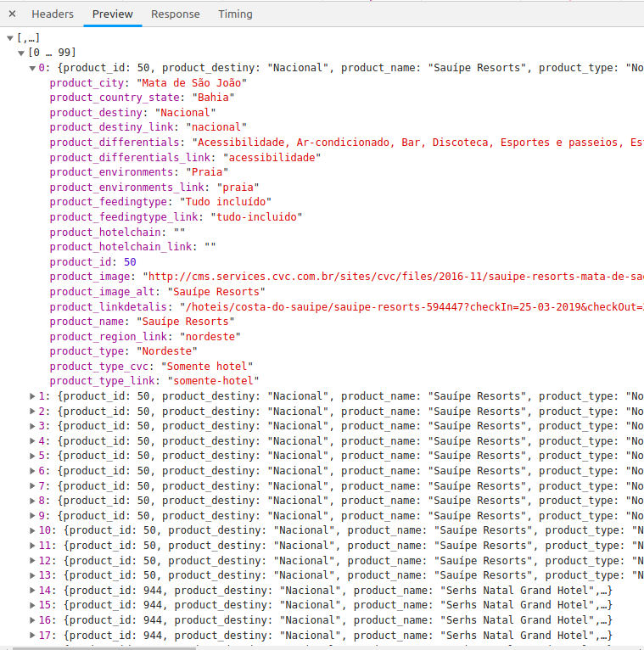
Task: Expand array item 2
Action: pyautogui.click(x=32, y=412)
